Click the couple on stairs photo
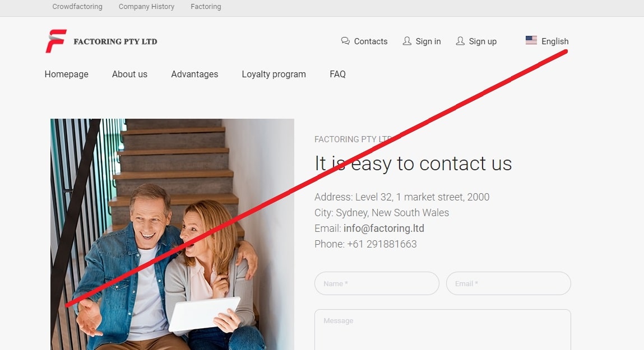 click(173, 234)
